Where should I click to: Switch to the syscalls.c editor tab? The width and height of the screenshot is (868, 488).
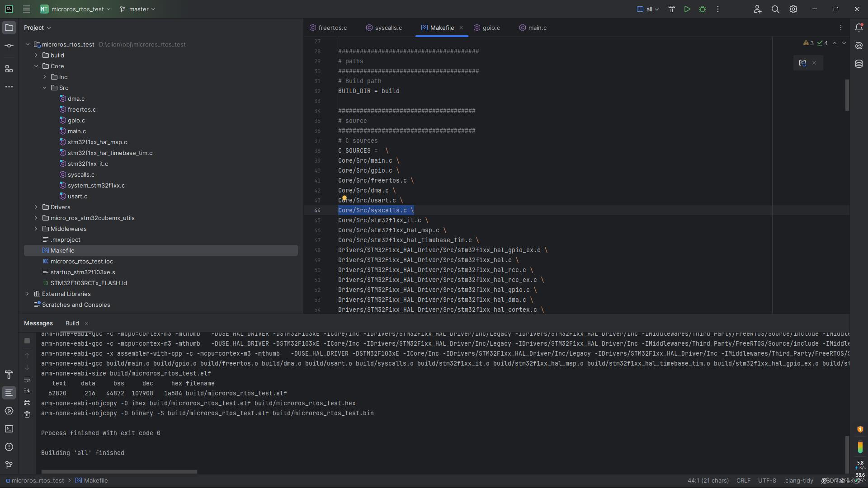point(388,28)
